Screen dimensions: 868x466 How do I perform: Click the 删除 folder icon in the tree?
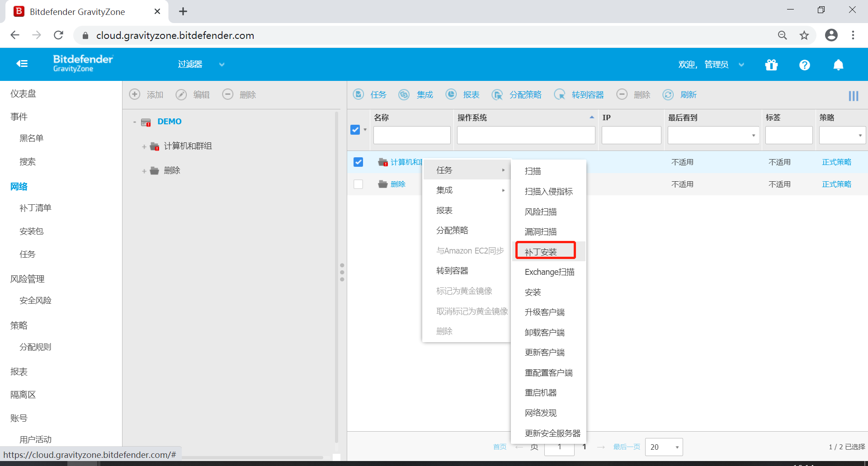(155, 171)
